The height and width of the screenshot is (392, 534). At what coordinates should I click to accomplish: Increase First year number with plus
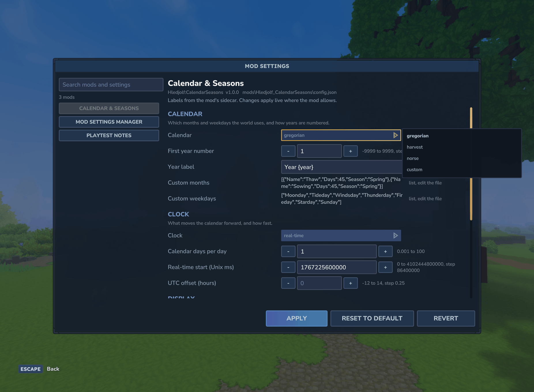(x=351, y=151)
